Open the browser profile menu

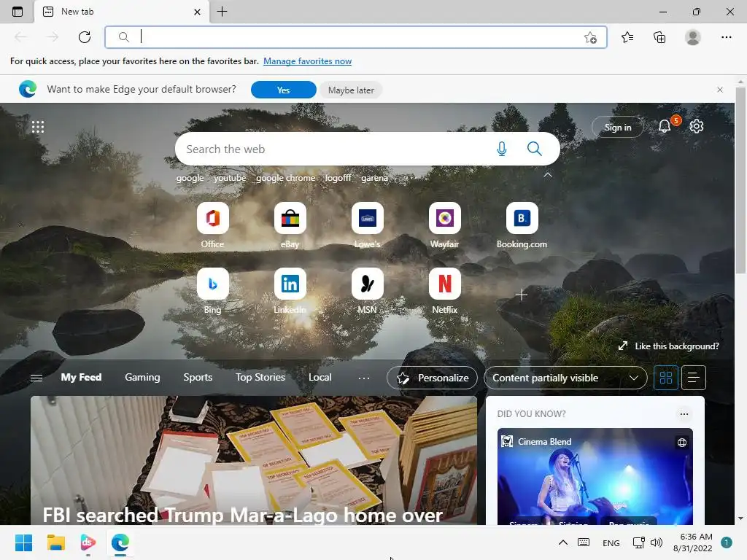tap(693, 37)
